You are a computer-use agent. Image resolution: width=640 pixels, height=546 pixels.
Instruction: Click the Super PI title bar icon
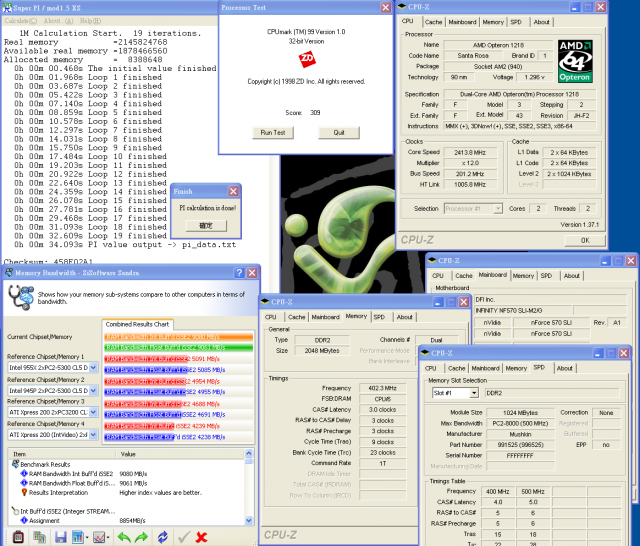(x=7, y=7)
